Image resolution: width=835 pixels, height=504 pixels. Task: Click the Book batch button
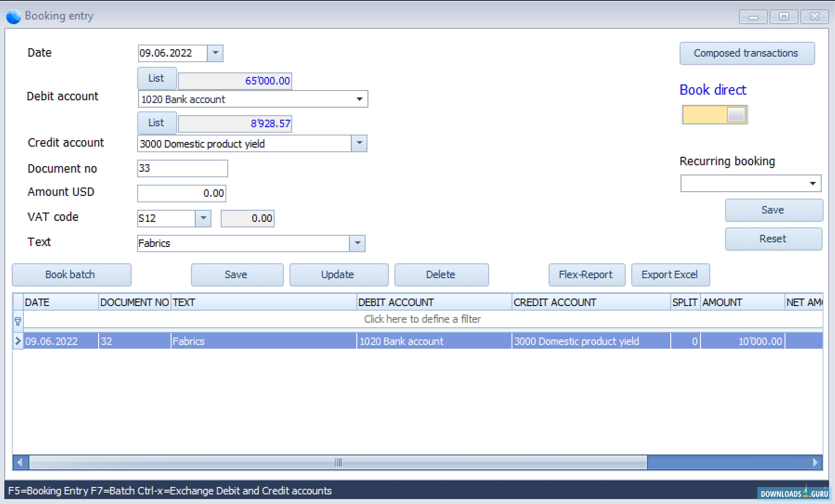pyautogui.click(x=71, y=274)
